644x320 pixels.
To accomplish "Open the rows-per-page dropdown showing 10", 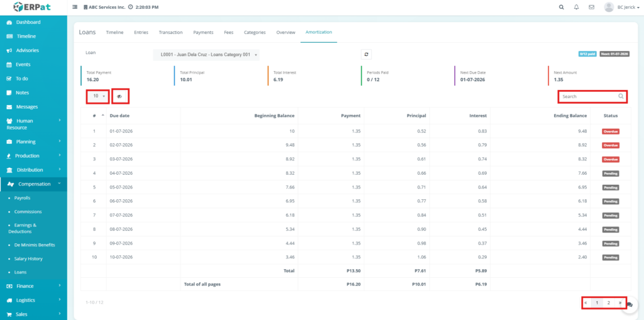I will coord(97,96).
